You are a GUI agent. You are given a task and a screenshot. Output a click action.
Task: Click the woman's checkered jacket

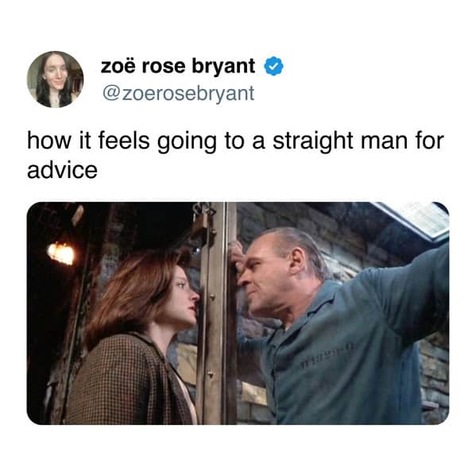[127, 381]
